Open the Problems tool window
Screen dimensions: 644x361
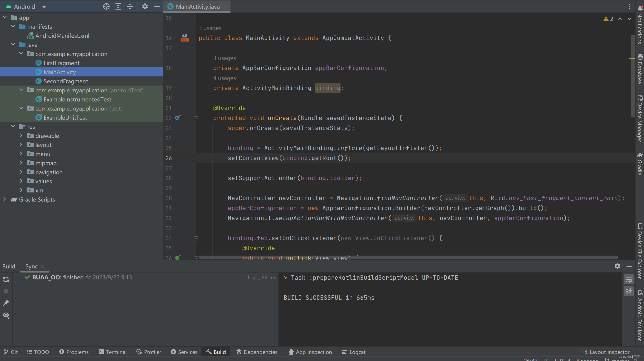(x=74, y=352)
